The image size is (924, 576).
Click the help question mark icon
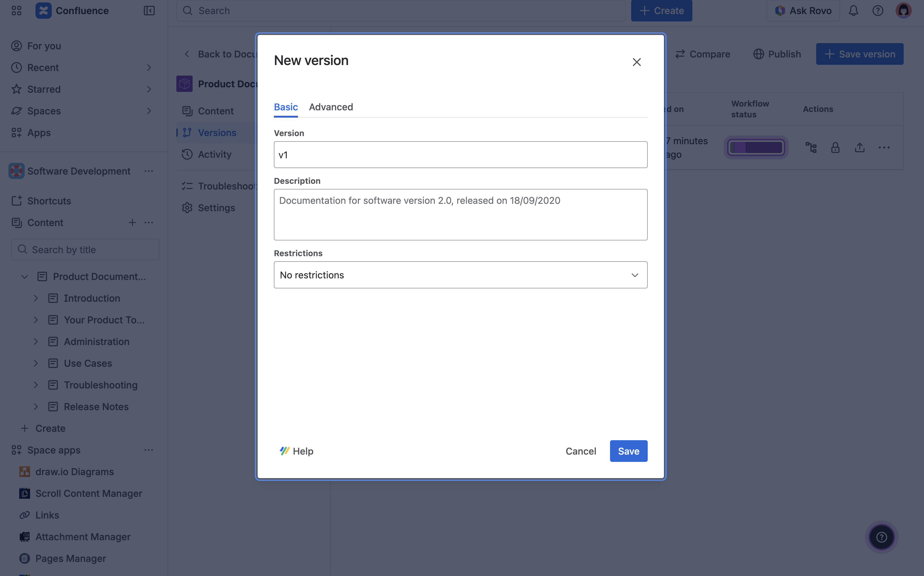click(x=878, y=10)
